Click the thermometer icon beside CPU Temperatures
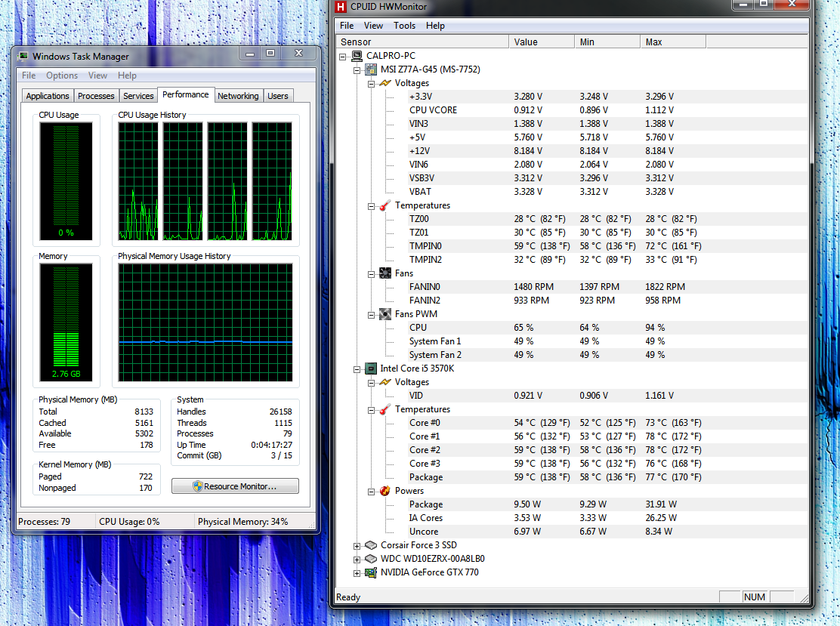 click(x=385, y=410)
